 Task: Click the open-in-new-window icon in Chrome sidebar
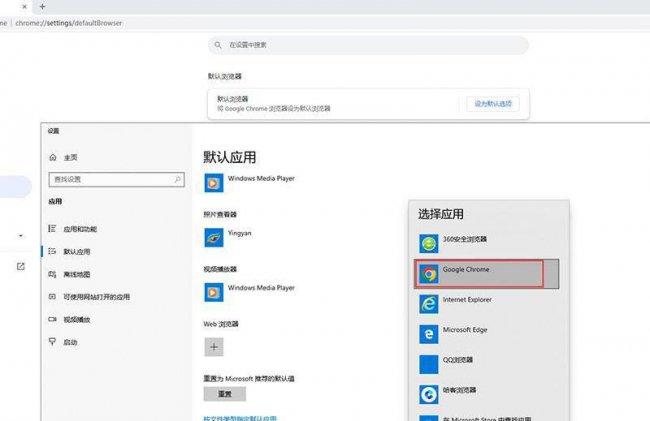coord(21,266)
